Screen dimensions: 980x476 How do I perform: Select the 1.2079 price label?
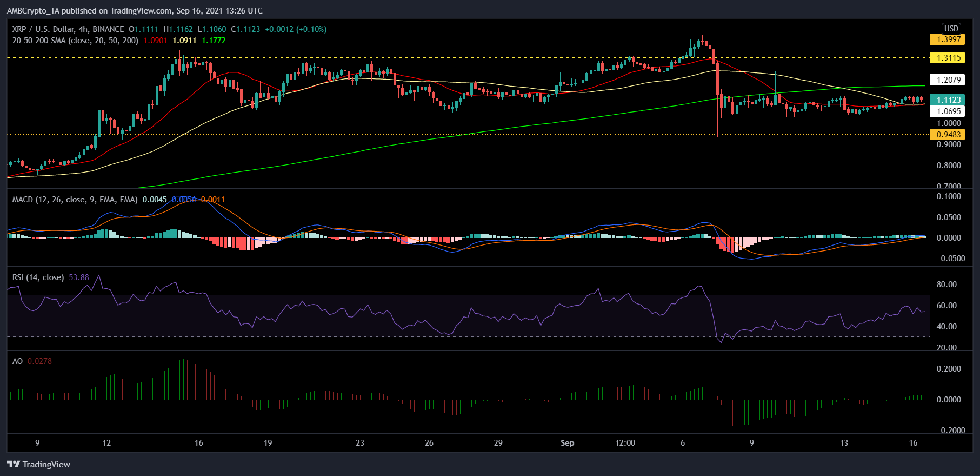pyautogui.click(x=947, y=80)
